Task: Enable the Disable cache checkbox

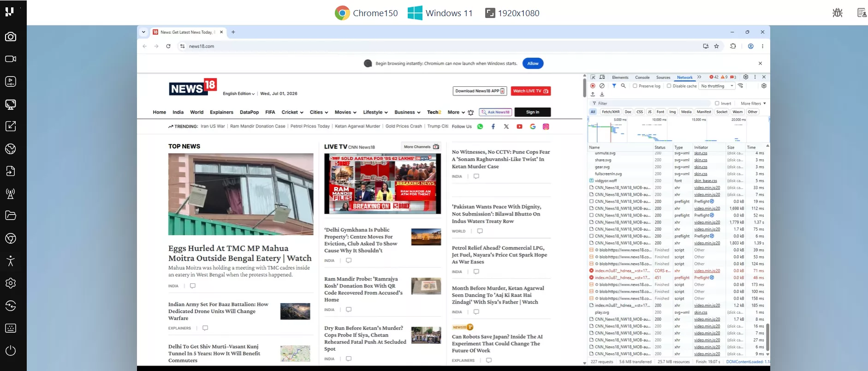Action: pyautogui.click(x=669, y=86)
